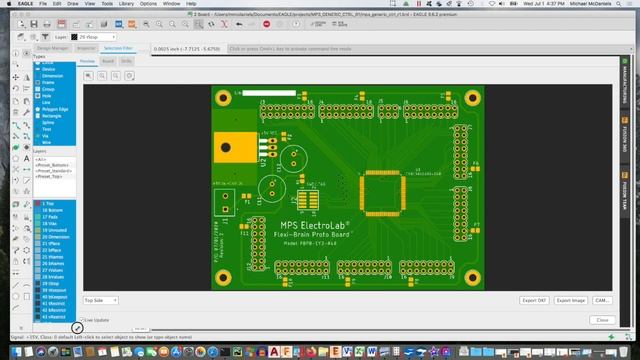This screenshot has width=640, height=360.
Task: Select the Polygon tool in left toolbar
Action: click(16, 158)
